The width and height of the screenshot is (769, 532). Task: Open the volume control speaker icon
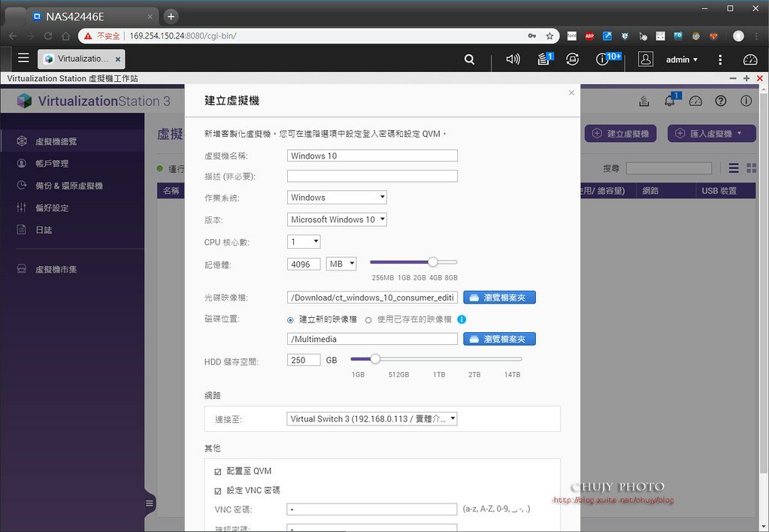pyautogui.click(x=513, y=59)
